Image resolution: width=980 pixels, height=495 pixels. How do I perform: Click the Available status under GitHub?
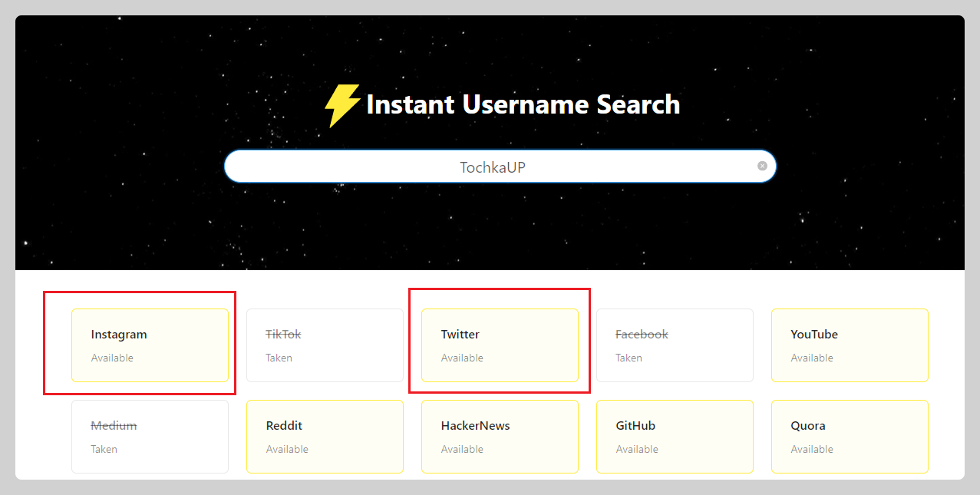tap(636, 450)
